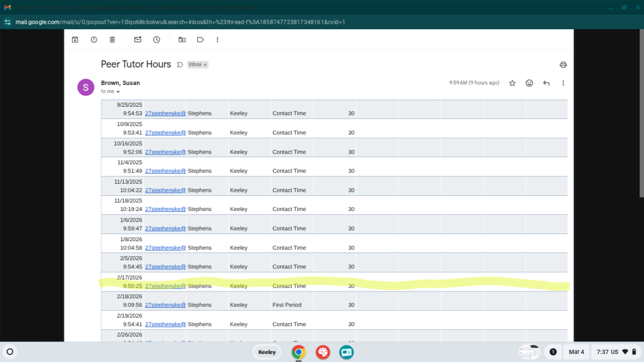644x362 pixels.
Task: Delete this email with trash icon
Action: tap(112, 40)
